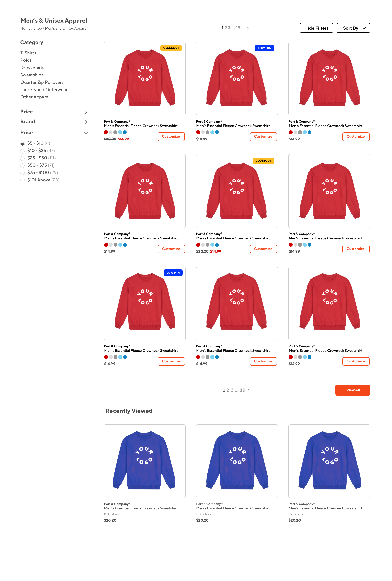Click the Hide Filters button
The height and width of the screenshot is (581, 392).
click(316, 28)
